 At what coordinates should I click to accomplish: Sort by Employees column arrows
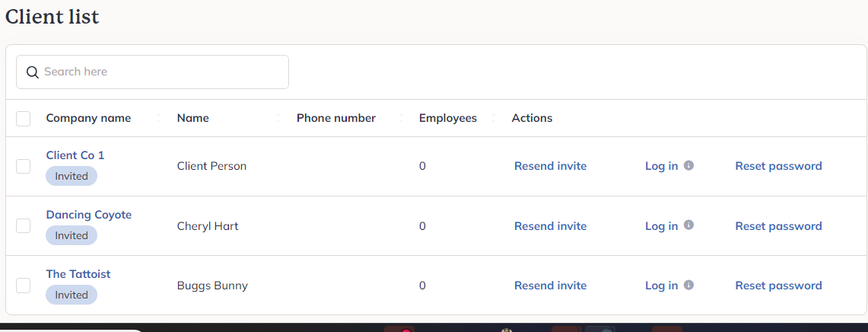pyautogui.click(x=493, y=118)
